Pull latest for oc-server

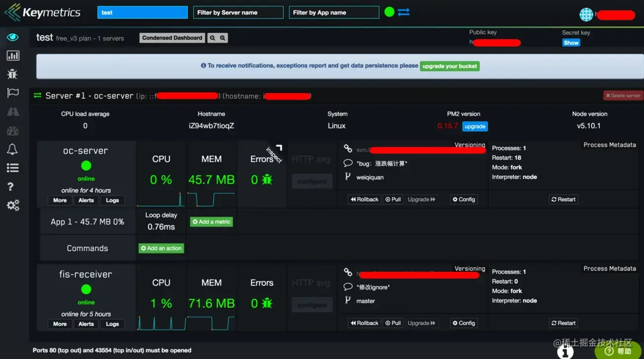coord(393,199)
